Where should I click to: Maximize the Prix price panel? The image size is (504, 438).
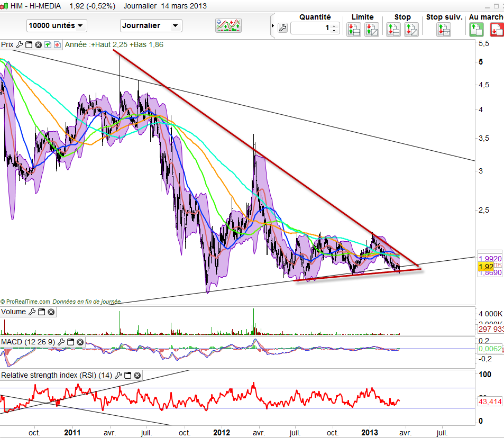[x=29, y=45]
